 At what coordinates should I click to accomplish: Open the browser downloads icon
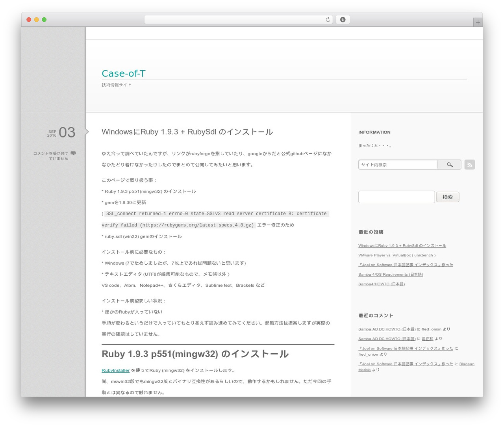343,20
